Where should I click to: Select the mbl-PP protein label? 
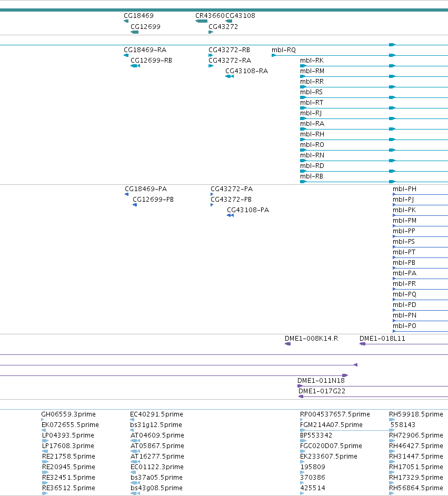coord(404,231)
